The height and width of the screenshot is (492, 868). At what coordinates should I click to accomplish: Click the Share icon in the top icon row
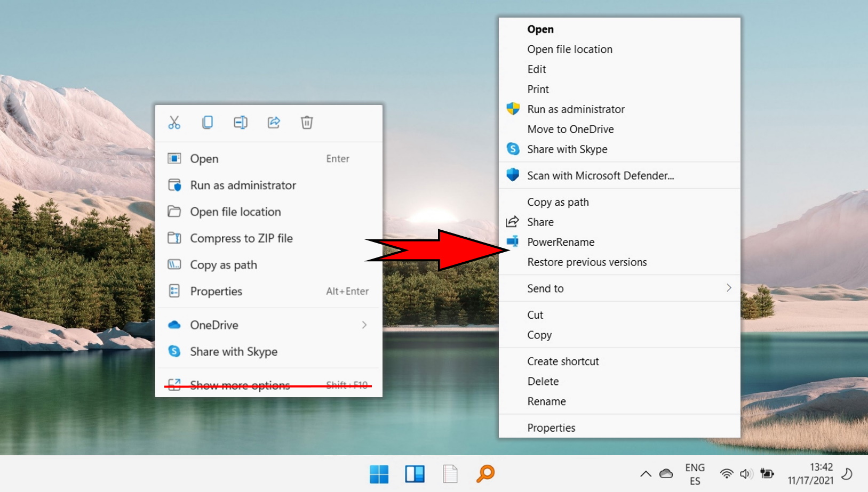pyautogui.click(x=274, y=123)
